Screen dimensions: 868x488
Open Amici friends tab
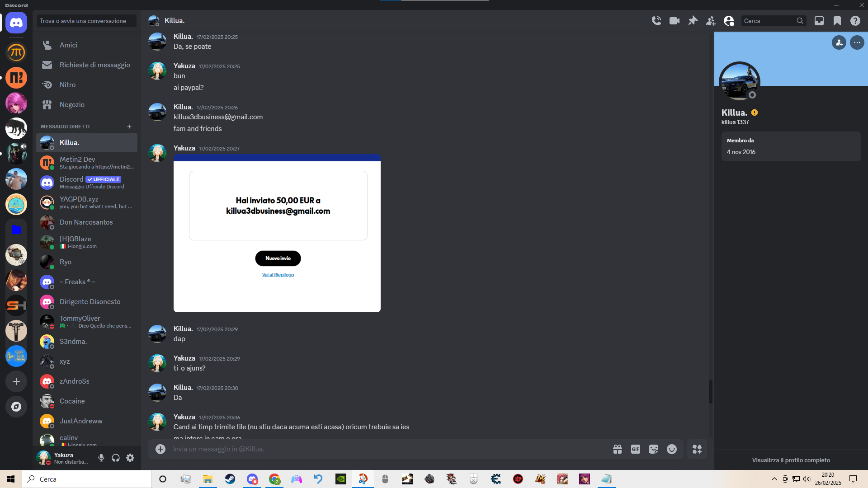click(87, 45)
